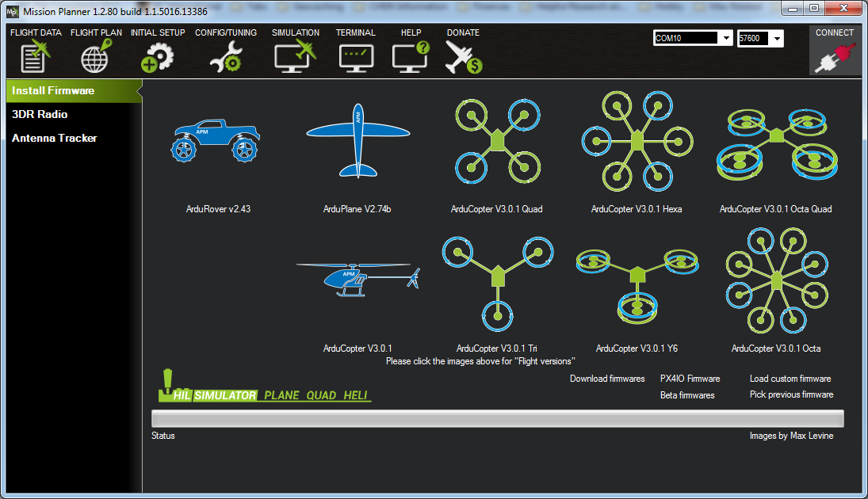Screen dimensions: 868x499
Task: Click the Beta firmwares link
Action: click(x=687, y=395)
